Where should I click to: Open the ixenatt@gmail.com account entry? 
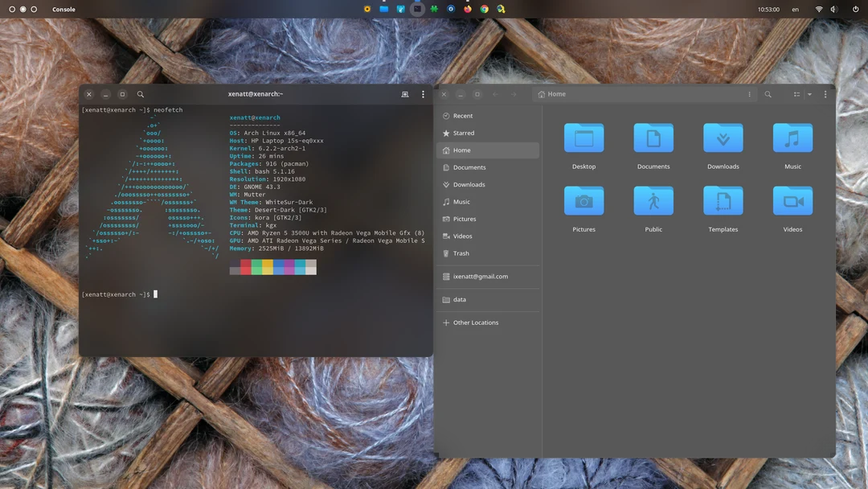pyautogui.click(x=481, y=276)
